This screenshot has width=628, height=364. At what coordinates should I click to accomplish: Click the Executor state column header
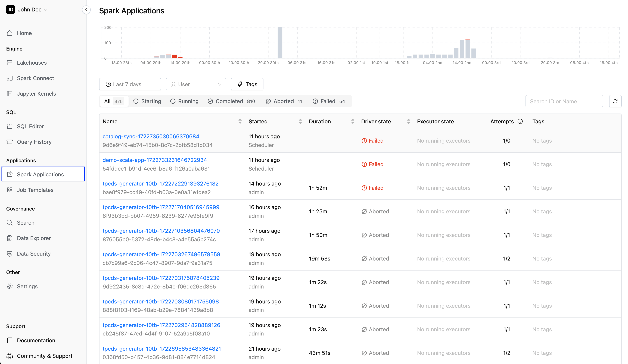coord(435,121)
